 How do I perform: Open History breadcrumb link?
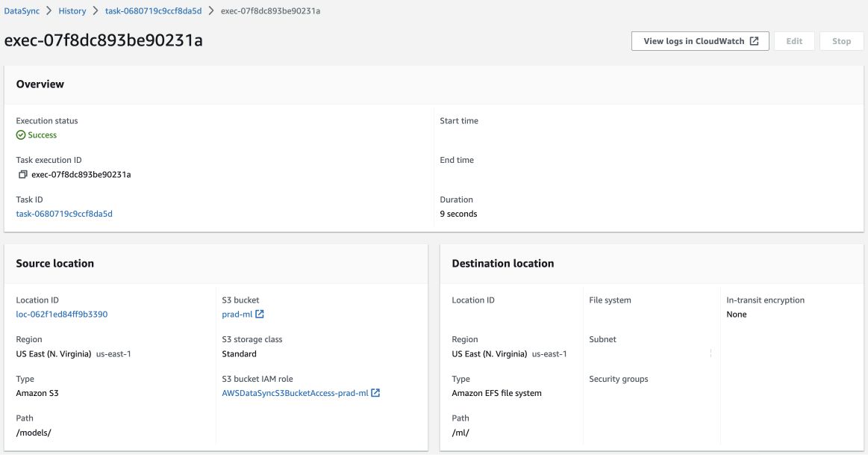72,11
